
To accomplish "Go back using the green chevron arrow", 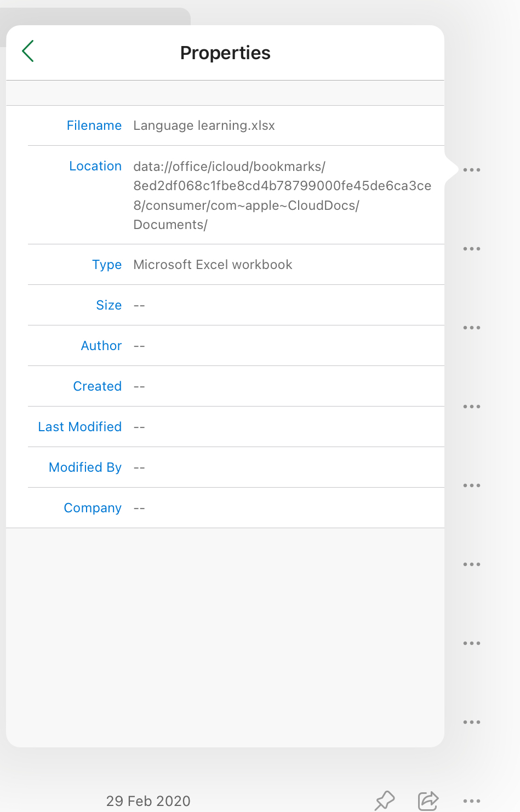I will coord(28,51).
